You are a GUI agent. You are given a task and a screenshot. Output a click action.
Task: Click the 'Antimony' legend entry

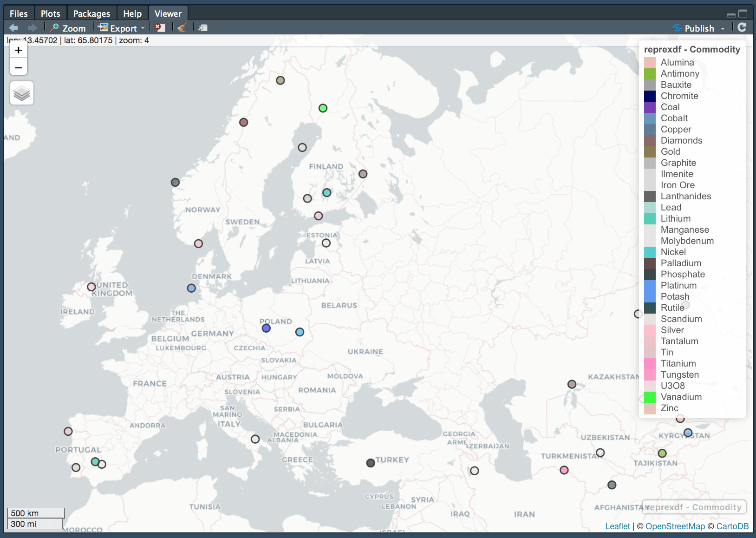coord(680,73)
